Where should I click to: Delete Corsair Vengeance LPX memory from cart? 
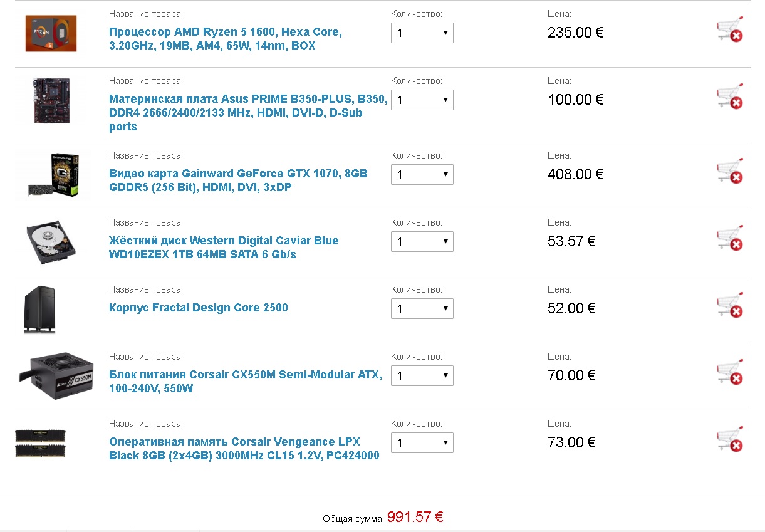click(729, 439)
